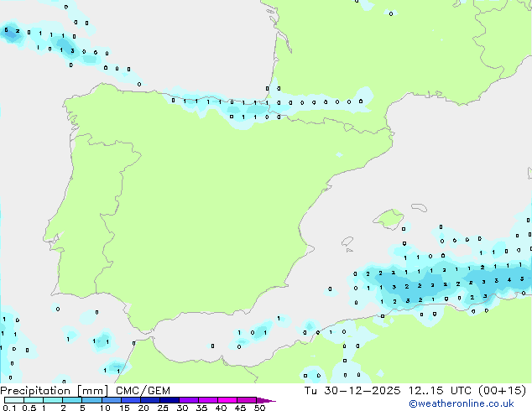Pick the 5–10 mm legend color swatch
This screenshot has height=411, width=532.
pyautogui.click(x=92, y=400)
